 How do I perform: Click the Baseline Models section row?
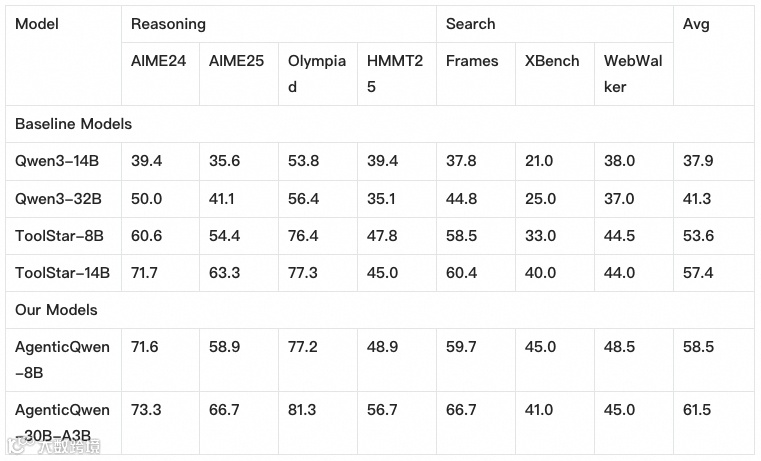(x=74, y=124)
